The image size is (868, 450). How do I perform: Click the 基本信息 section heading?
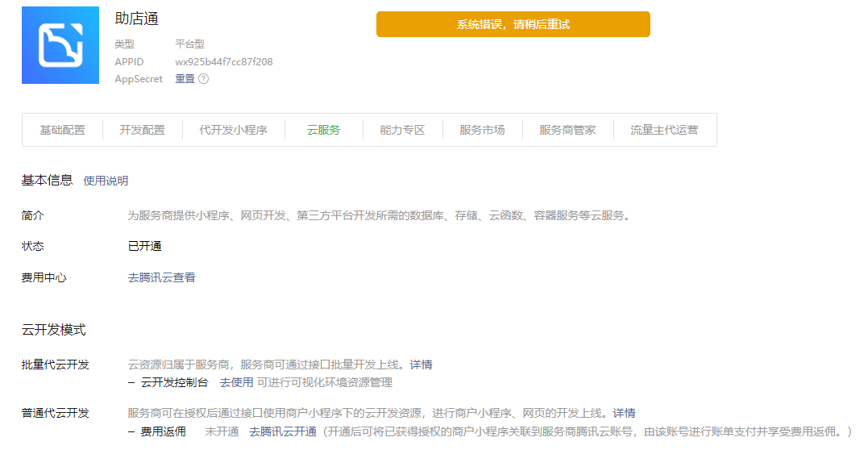[47, 180]
